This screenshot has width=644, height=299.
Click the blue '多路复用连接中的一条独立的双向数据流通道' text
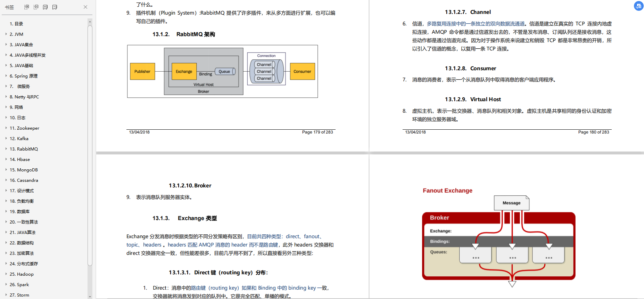tap(476, 24)
